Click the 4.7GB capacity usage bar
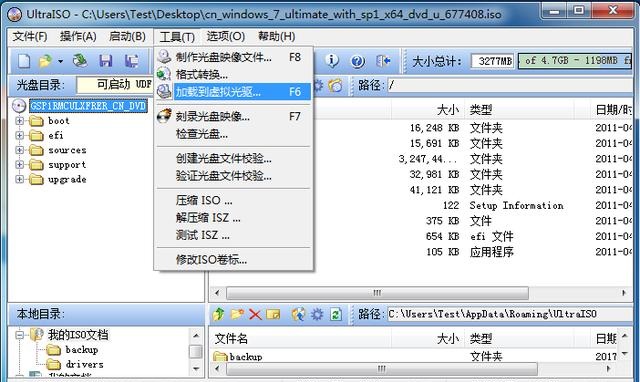 tap(575, 61)
